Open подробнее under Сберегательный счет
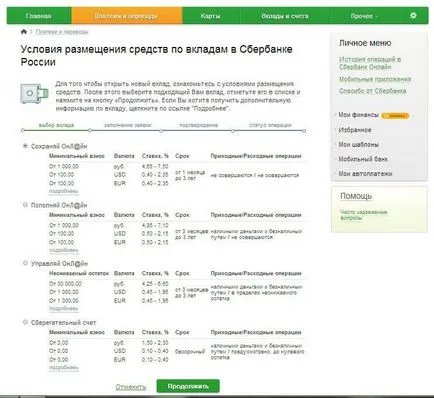The image size is (434, 398). tap(63, 367)
